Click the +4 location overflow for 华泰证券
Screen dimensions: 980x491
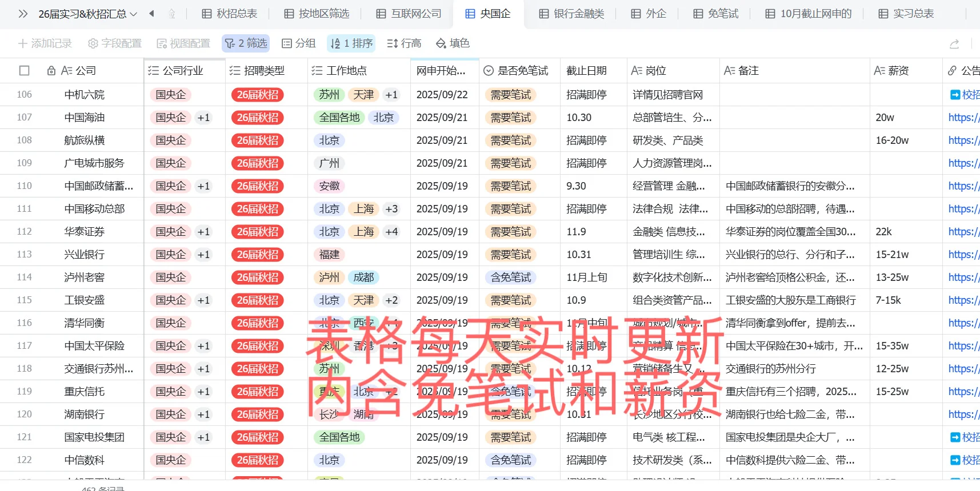391,232
